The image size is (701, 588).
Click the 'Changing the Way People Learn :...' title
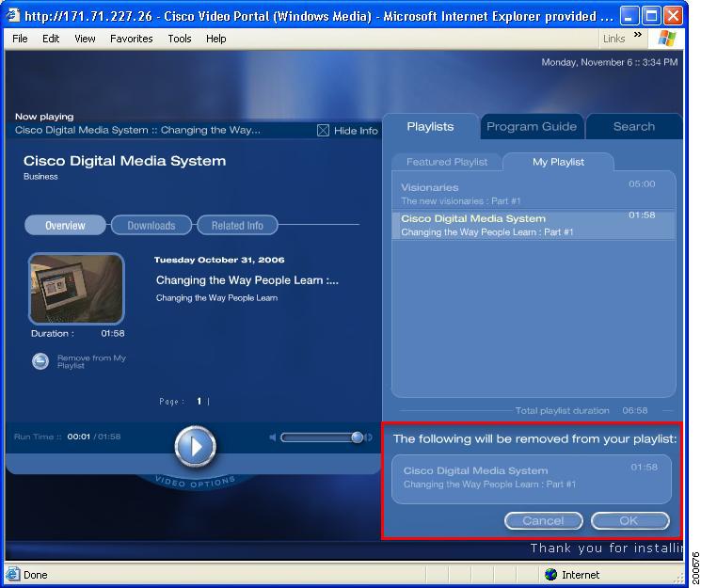(247, 280)
